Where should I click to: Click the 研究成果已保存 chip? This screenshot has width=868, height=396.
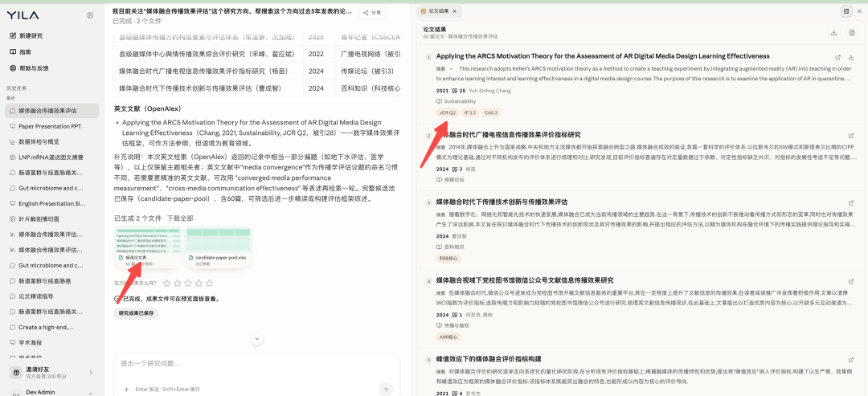(x=136, y=313)
